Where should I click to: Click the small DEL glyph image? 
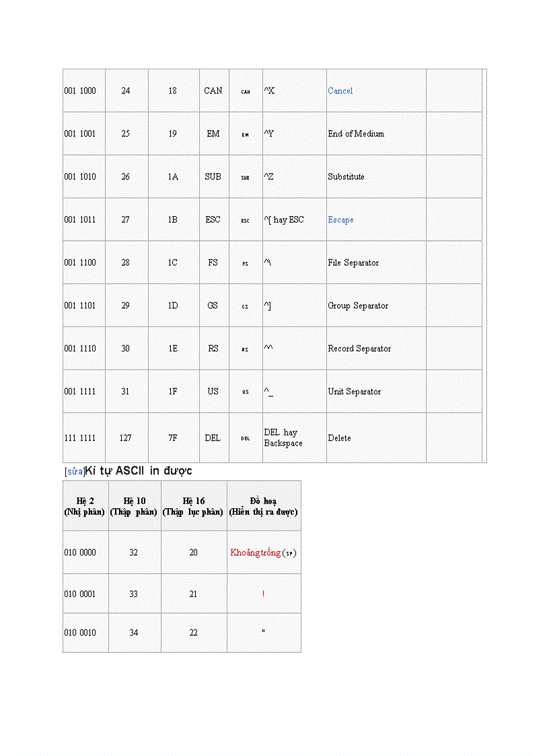[246, 438]
